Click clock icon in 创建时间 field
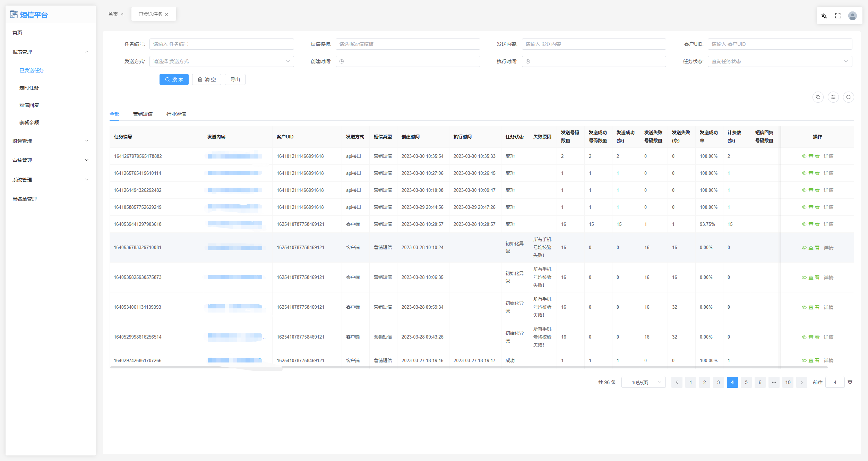Screen dimensions: 868x461 coord(342,61)
